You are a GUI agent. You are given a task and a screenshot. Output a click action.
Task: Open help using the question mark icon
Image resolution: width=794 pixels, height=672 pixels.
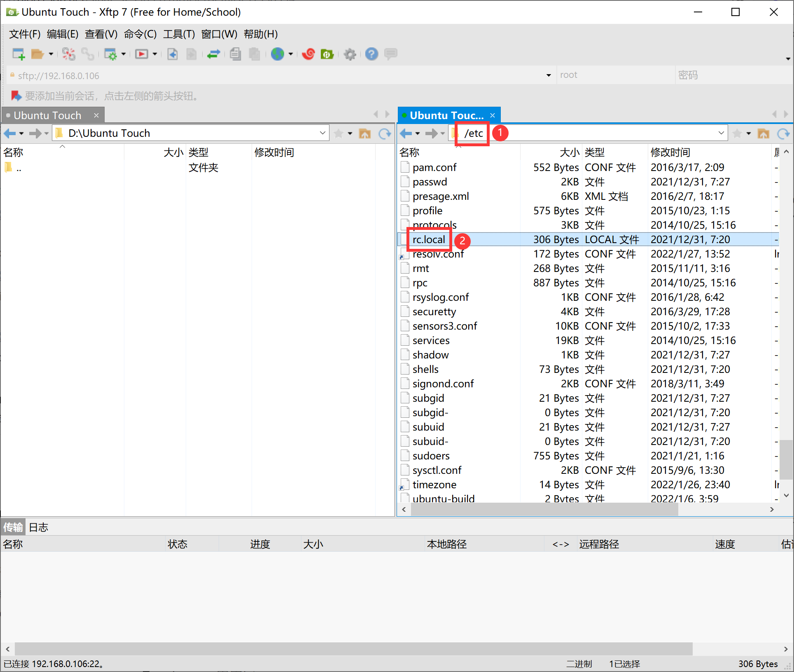point(371,54)
